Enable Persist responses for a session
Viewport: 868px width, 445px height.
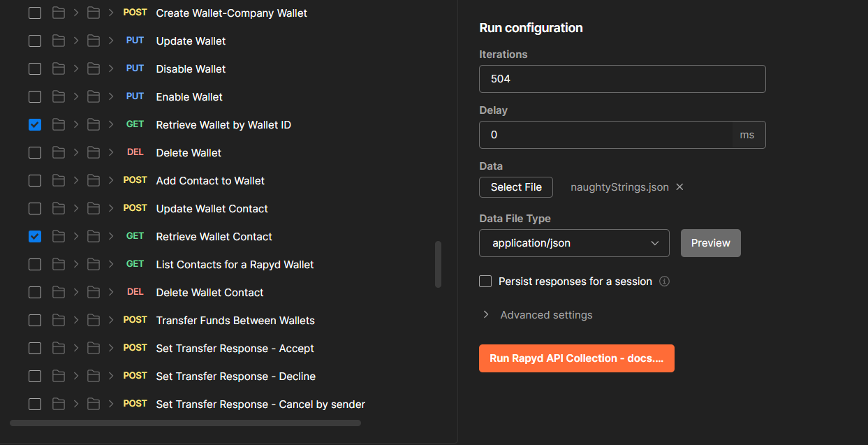pyautogui.click(x=485, y=282)
